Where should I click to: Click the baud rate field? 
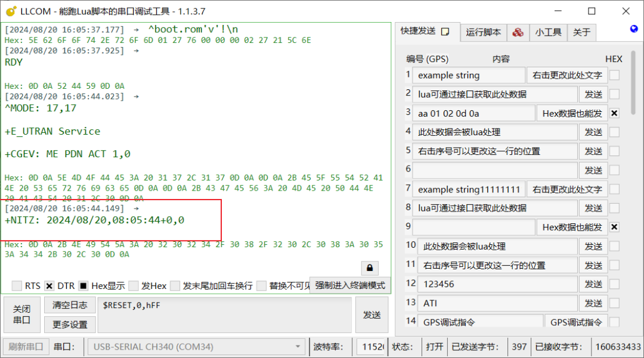pyautogui.click(x=371, y=347)
